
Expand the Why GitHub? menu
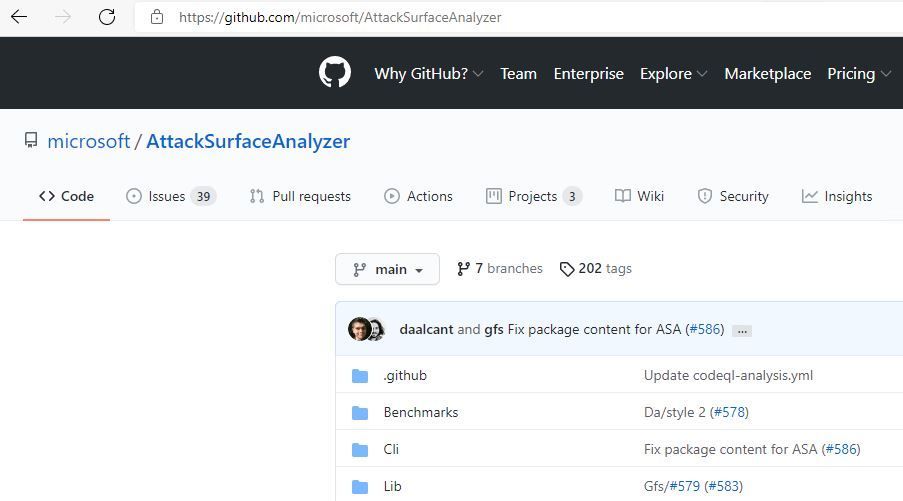[428, 74]
